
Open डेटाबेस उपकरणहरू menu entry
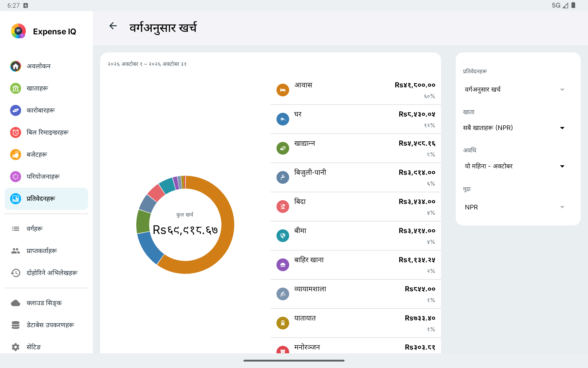pyautogui.click(x=47, y=325)
